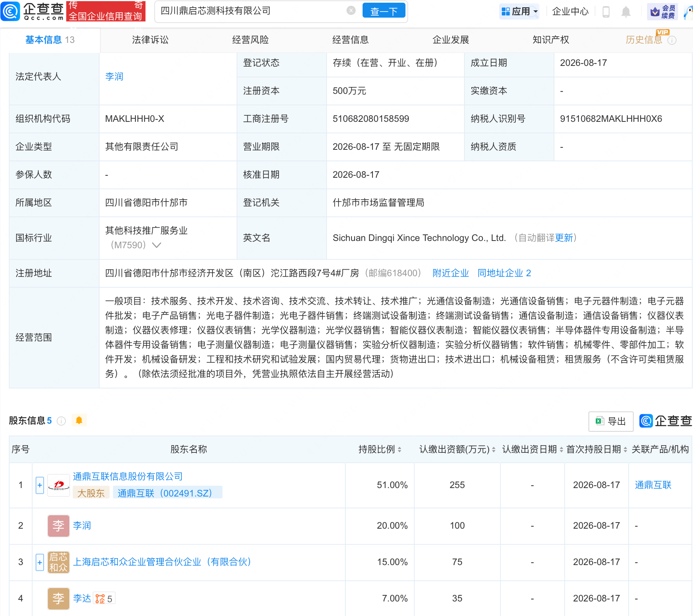Screen dimensions: 693x616
Task: Click the VIP membership renewal badge
Action: [x=662, y=11]
